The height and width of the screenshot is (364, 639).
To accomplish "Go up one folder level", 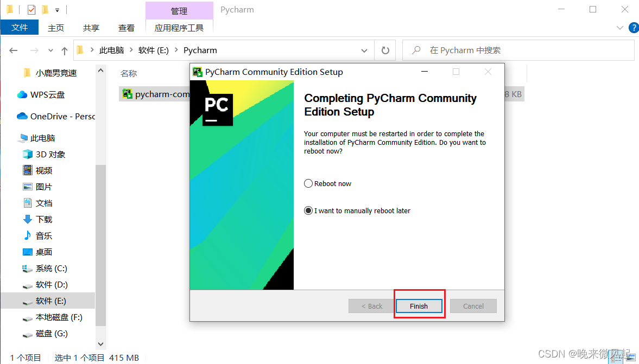I will point(65,50).
